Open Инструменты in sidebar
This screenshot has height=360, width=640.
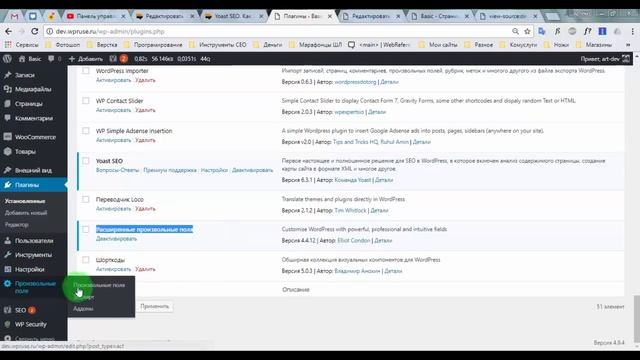point(33,255)
